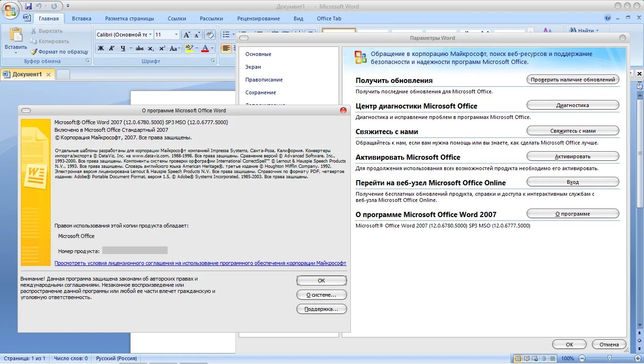Screen dimensions: 644x364
Task: Open the Рассылки ribbon tab
Action: [211, 18]
